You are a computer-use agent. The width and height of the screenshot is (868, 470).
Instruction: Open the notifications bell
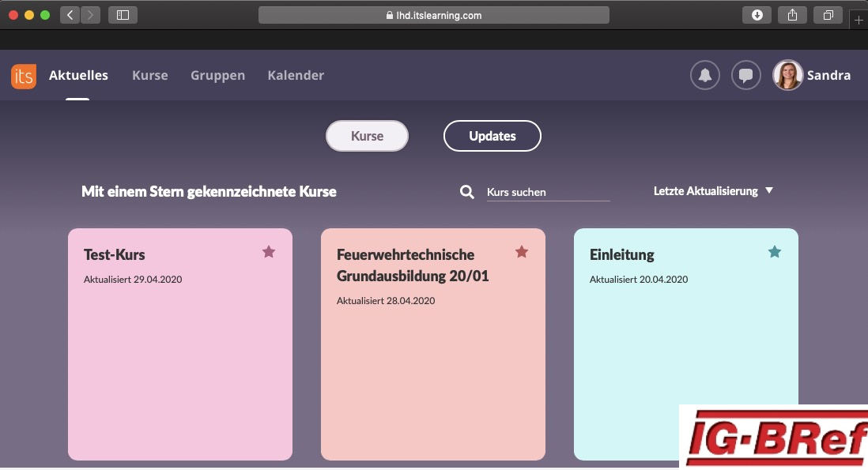tap(704, 75)
